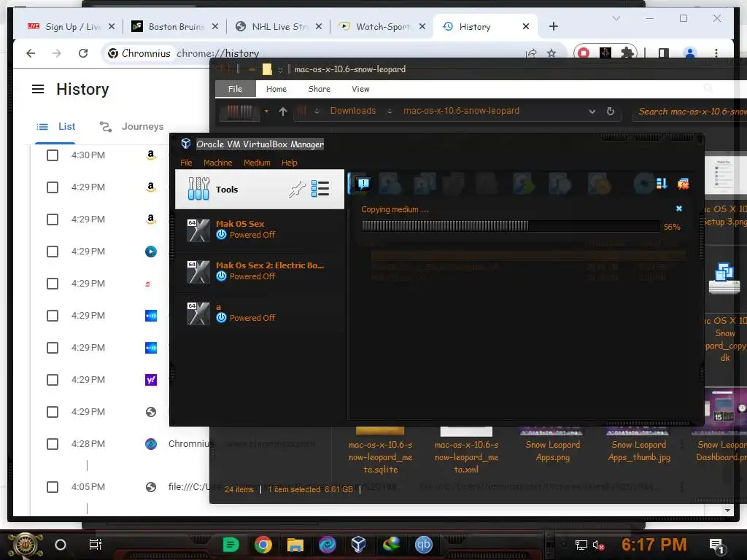Click the 6:17 PM taskbar clock
Viewport: 747px width, 560px height.
654,545
